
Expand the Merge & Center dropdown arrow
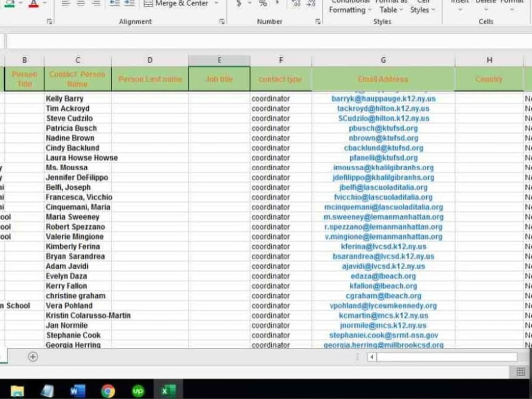pyautogui.click(x=217, y=3)
